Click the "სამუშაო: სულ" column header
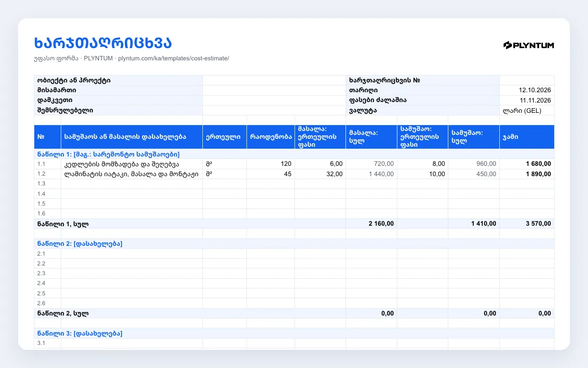The height and width of the screenshot is (368, 588). tap(474, 137)
